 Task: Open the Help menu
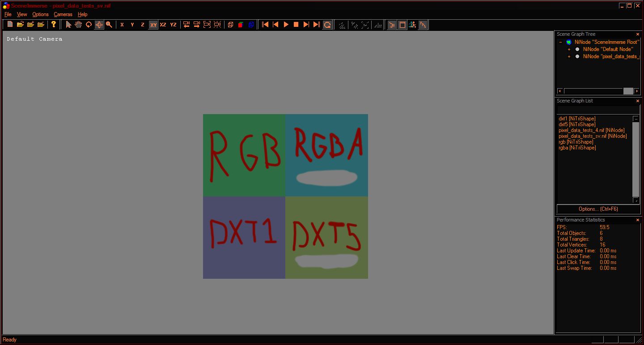pyautogui.click(x=83, y=14)
